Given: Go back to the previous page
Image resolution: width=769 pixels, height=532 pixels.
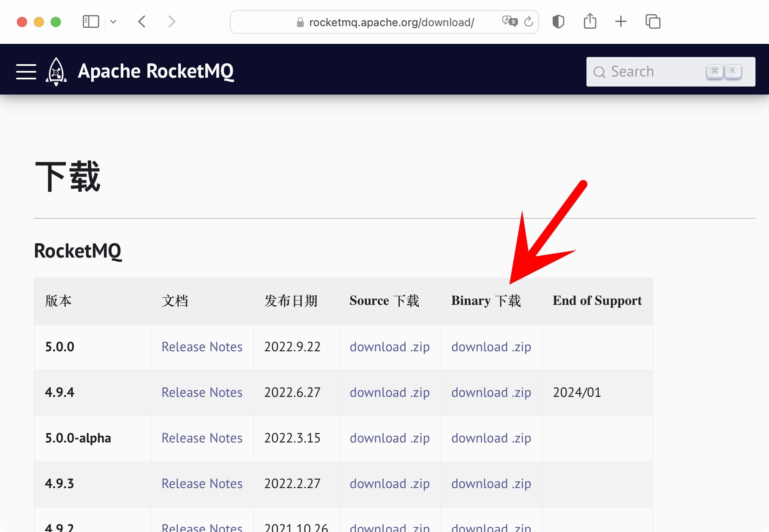Looking at the screenshot, I should click(x=142, y=22).
